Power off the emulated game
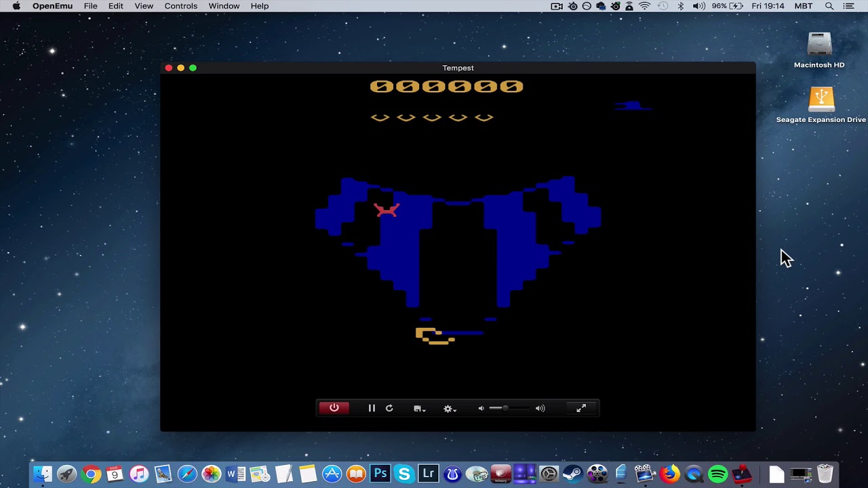 coord(334,408)
